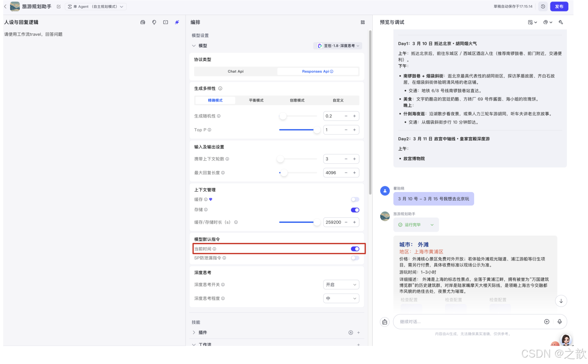Click the plus button to add a 插件
This screenshot has height=364, width=588.
[358, 332]
